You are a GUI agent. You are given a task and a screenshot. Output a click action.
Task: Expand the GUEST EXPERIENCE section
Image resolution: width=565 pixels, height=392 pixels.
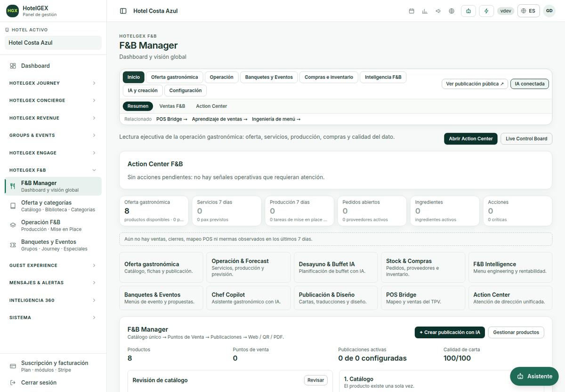click(x=53, y=265)
